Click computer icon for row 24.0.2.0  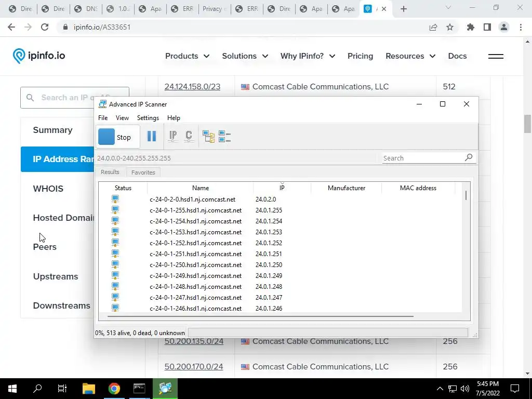click(115, 199)
